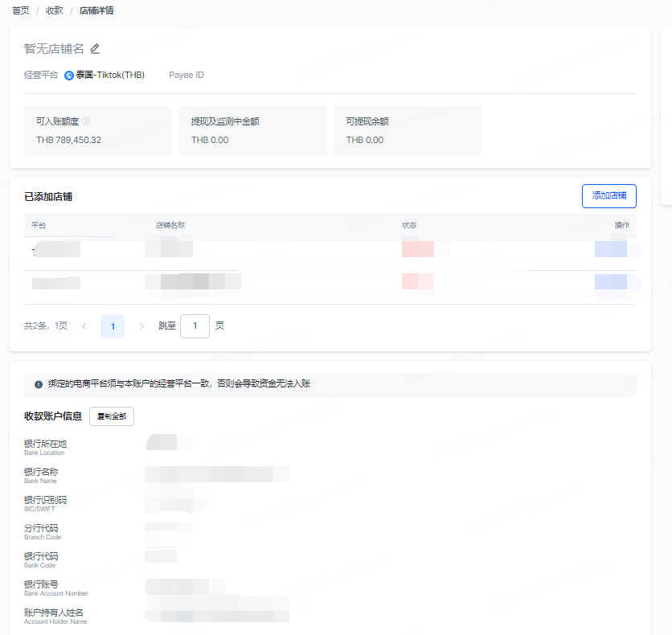Screen dimensions: 672x635
Task: Click the 经营平台 label
Action: click(41, 75)
